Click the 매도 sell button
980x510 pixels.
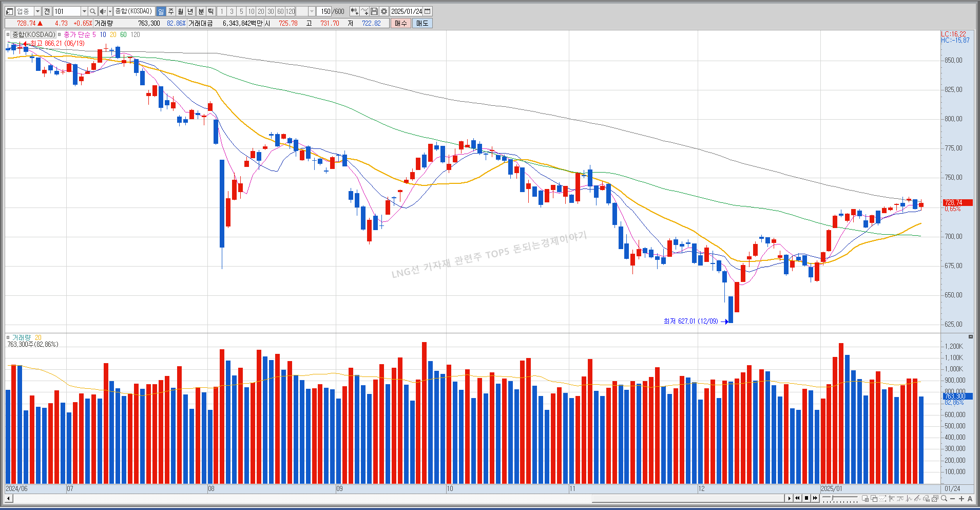coord(422,23)
